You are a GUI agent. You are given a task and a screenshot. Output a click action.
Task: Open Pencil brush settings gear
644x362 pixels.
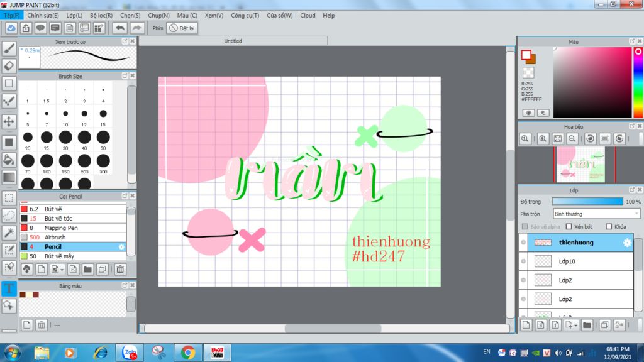[x=121, y=246]
